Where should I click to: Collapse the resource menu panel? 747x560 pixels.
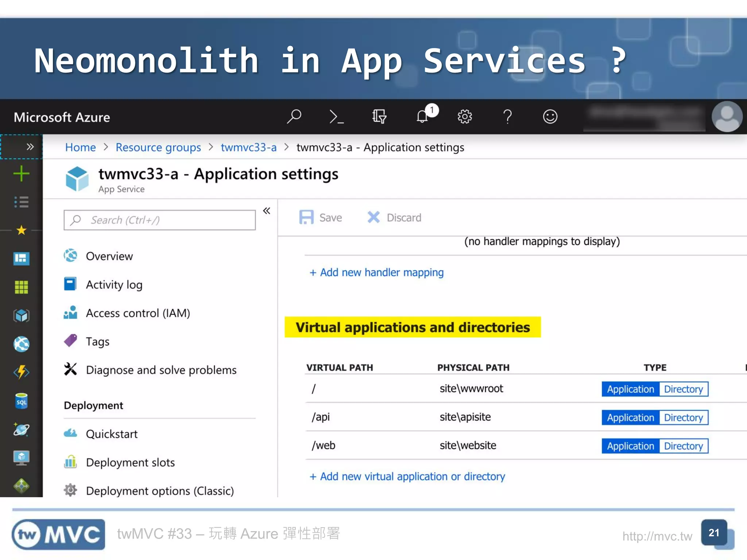267,211
